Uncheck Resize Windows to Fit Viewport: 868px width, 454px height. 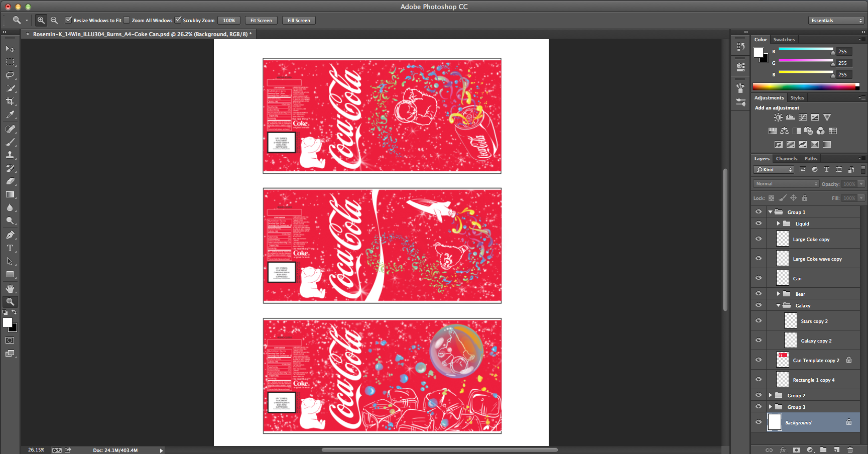(x=69, y=20)
